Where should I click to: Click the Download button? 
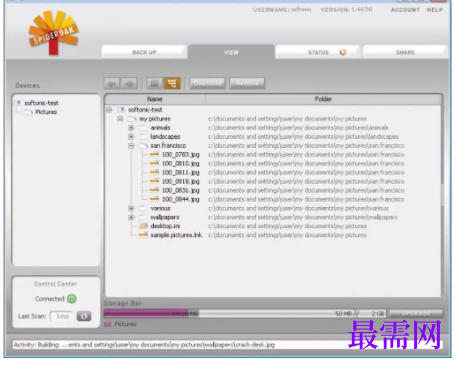tap(207, 83)
